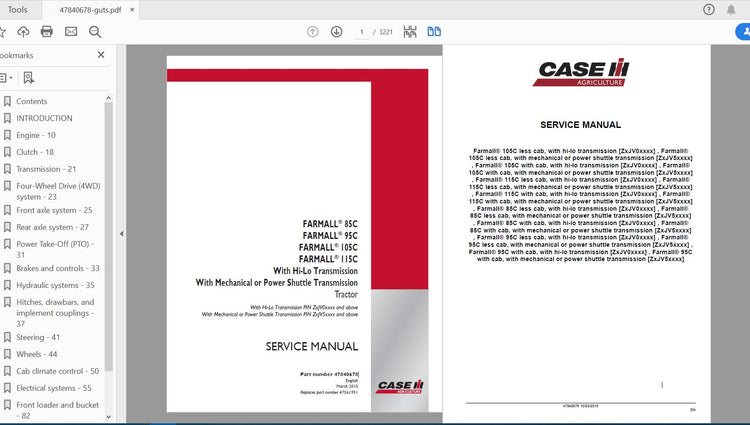Jump to Clutch - 18 bookmark

35,152
